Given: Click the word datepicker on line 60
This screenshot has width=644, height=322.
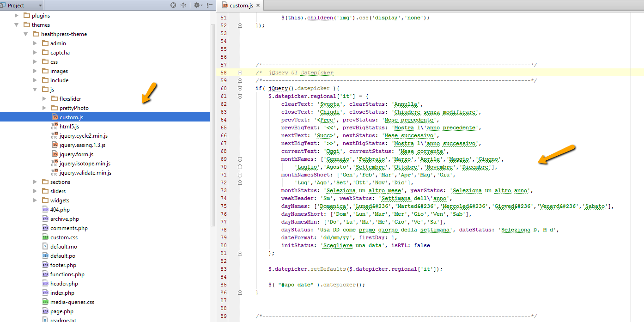Looking at the screenshot, I should click(x=314, y=89).
